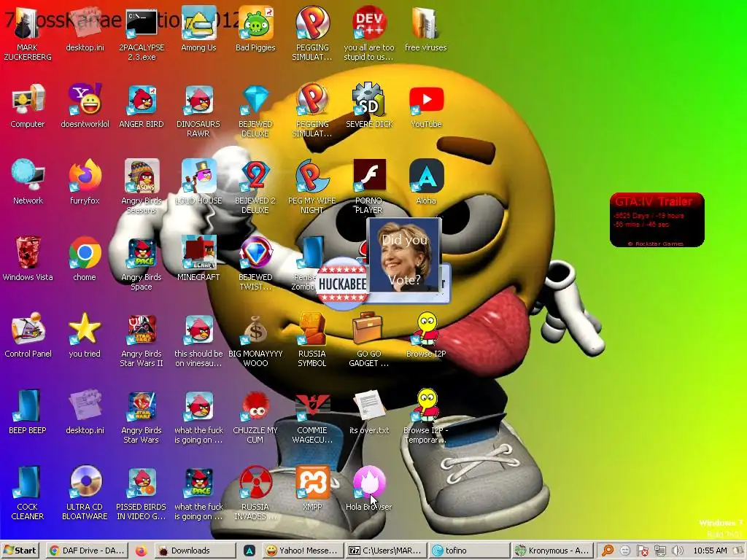This screenshot has height=560, width=747.
Task: Click the GTA:IV Trailer countdown gadget
Action: (x=657, y=219)
